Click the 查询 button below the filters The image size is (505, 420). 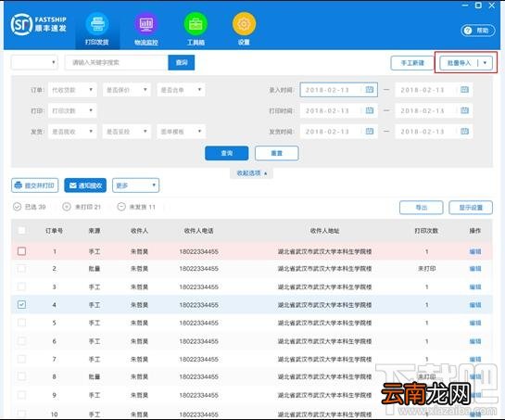coord(227,153)
